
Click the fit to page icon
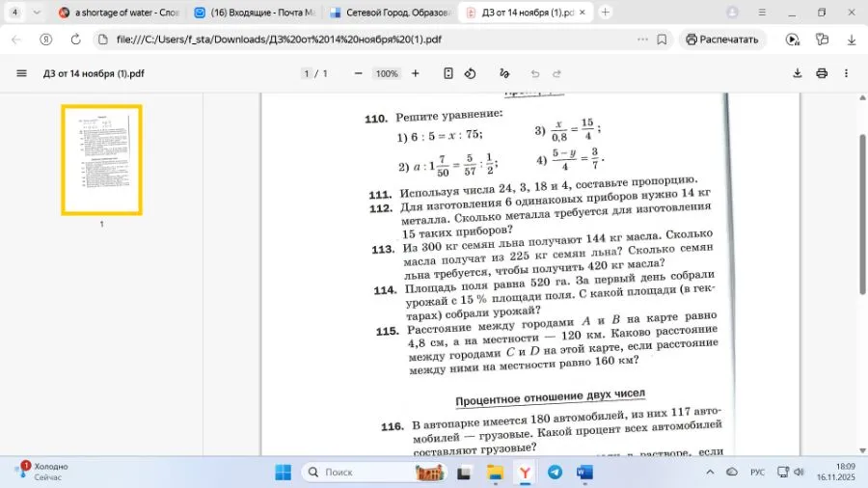pyautogui.click(x=448, y=73)
